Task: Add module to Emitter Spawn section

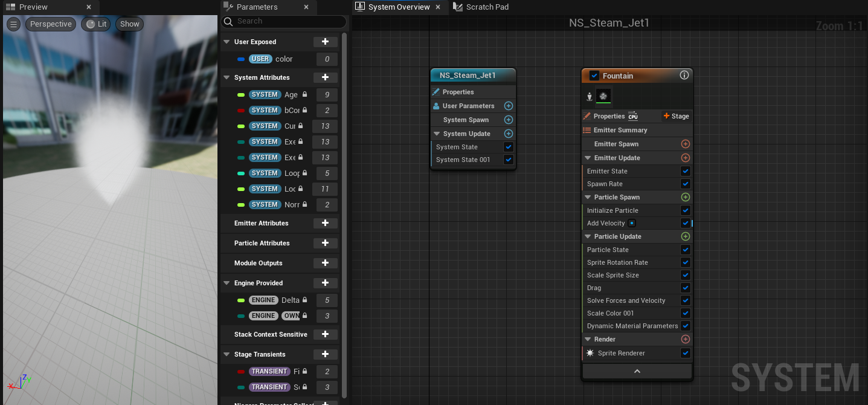Action: 685,144
